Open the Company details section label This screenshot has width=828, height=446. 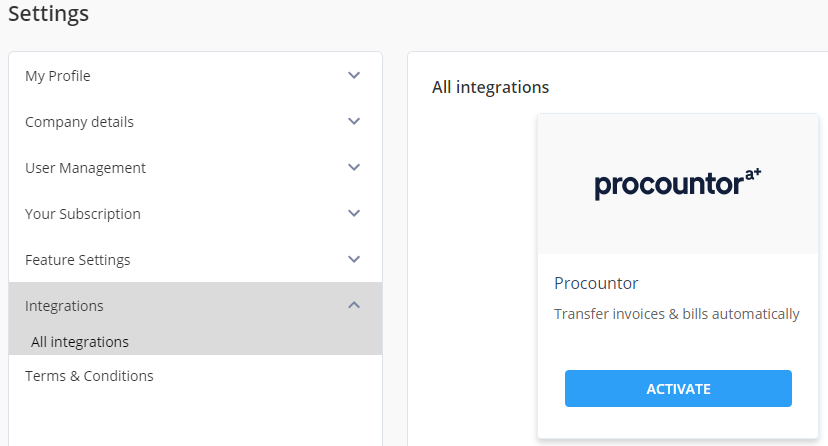coord(79,122)
